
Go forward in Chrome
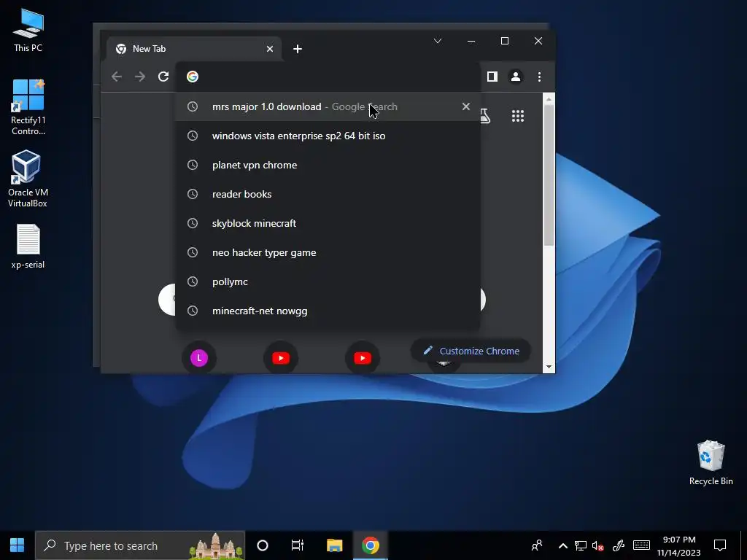[x=139, y=77]
